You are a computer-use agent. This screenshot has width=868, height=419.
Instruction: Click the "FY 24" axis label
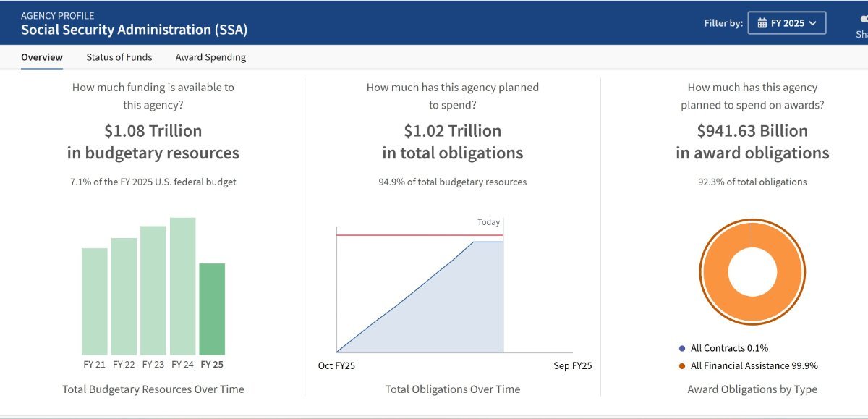(x=183, y=365)
